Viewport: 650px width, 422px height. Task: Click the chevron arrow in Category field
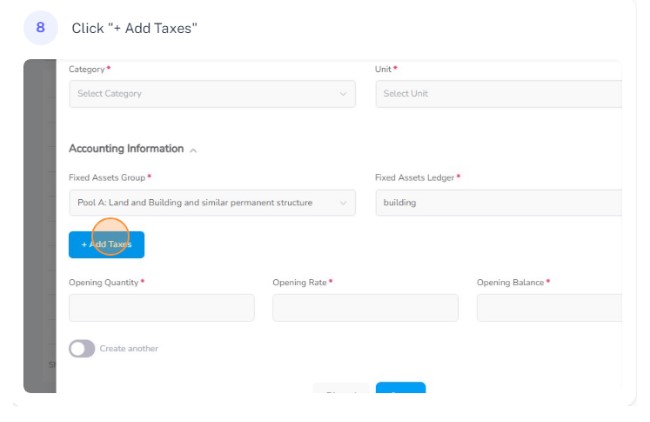(343, 94)
